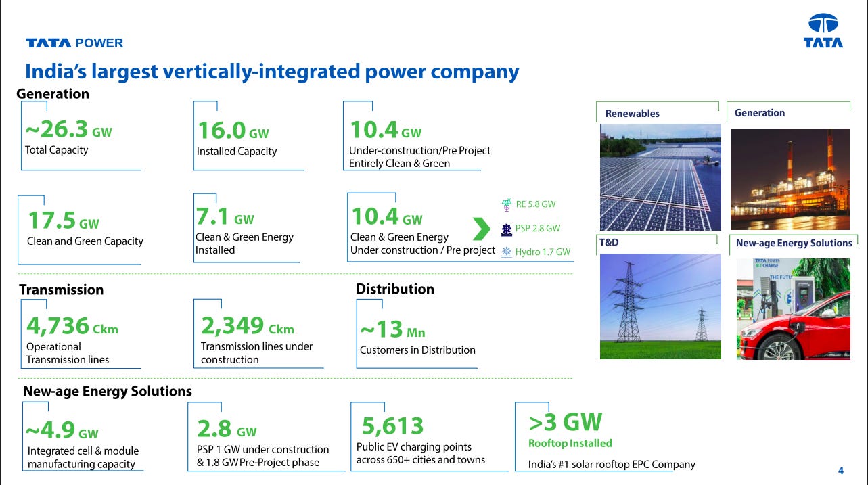
Task: Click the RE 5.8 GW wind-solar icon
Action: click(506, 204)
